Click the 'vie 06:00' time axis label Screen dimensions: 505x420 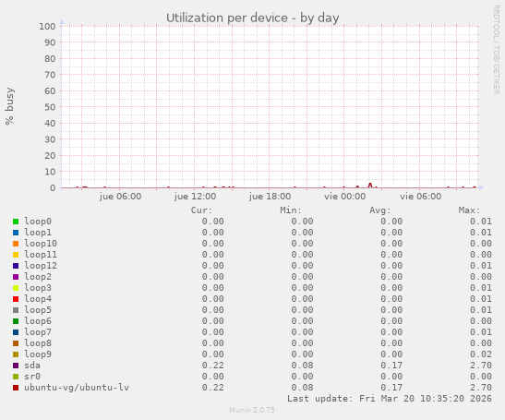click(x=420, y=196)
